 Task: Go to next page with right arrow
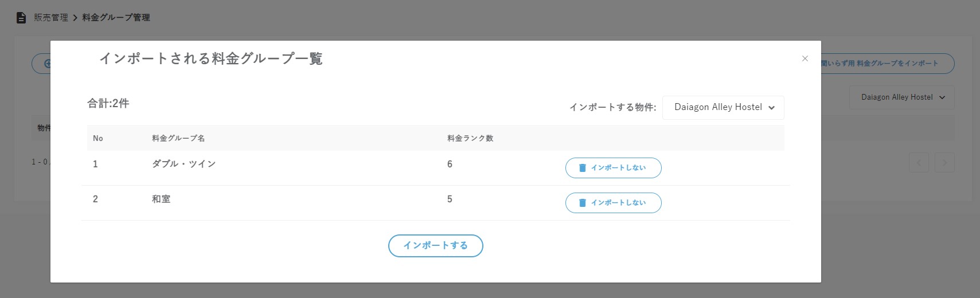pyautogui.click(x=944, y=163)
